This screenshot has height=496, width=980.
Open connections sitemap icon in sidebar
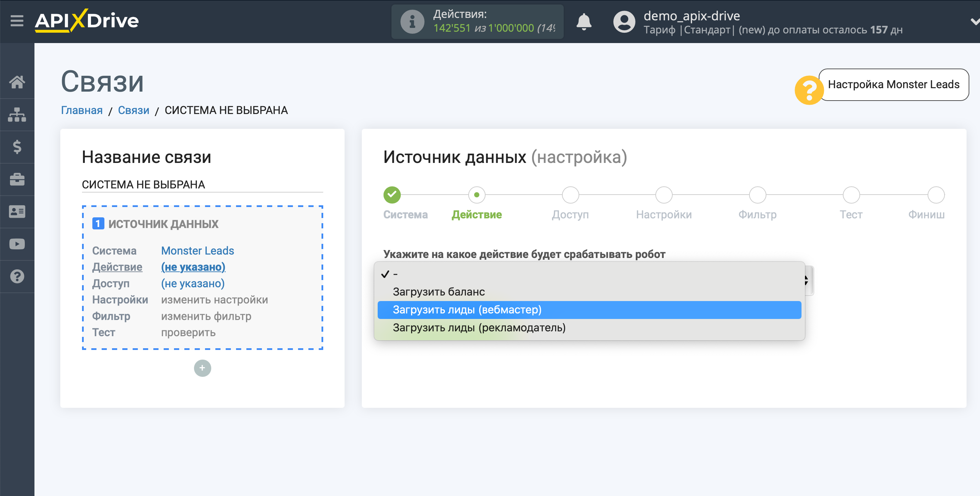pyautogui.click(x=17, y=114)
